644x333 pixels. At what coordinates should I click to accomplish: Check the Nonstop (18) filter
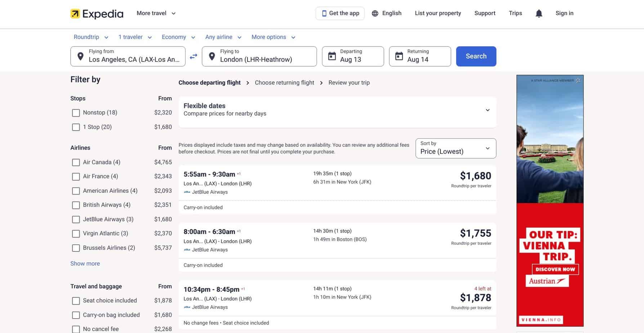point(76,113)
